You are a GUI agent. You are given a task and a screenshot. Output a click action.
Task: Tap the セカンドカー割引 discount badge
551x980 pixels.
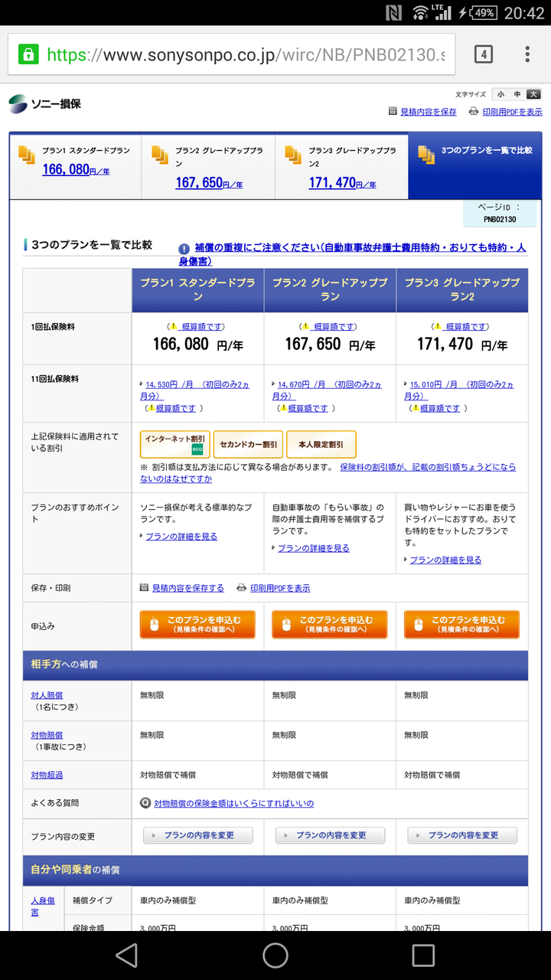pos(248,444)
